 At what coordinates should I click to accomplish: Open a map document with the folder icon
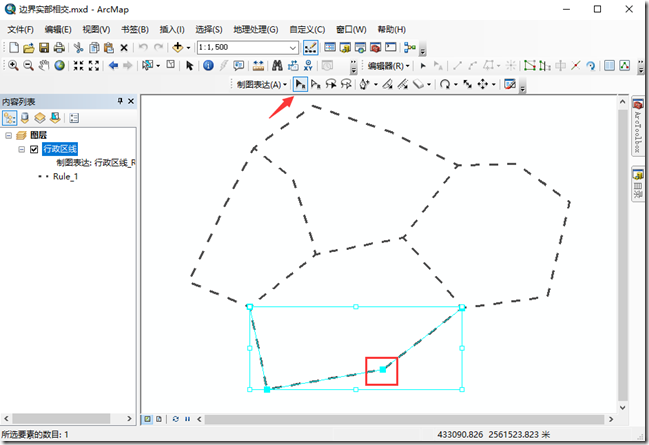pyautogui.click(x=29, y=48)
